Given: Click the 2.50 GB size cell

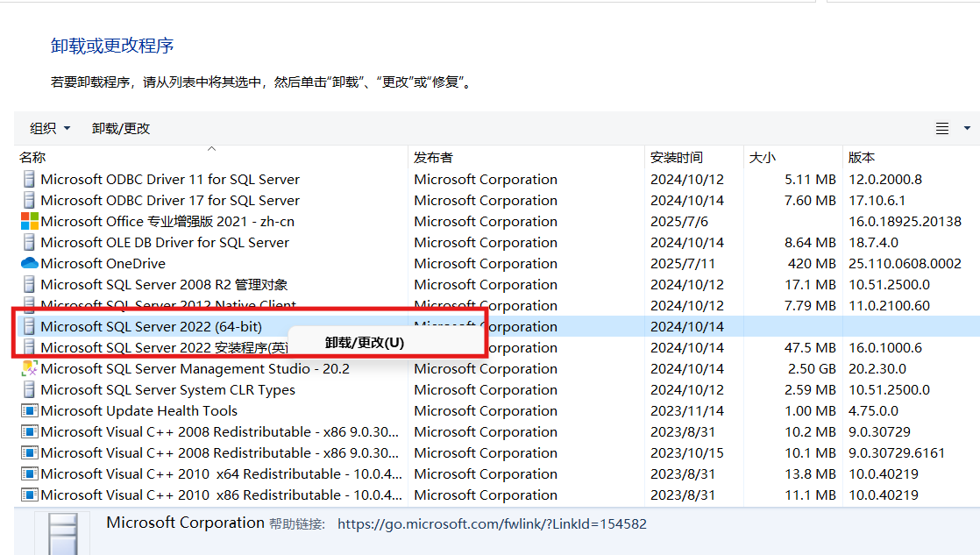Looking at the screenshot, I should 812,369.
